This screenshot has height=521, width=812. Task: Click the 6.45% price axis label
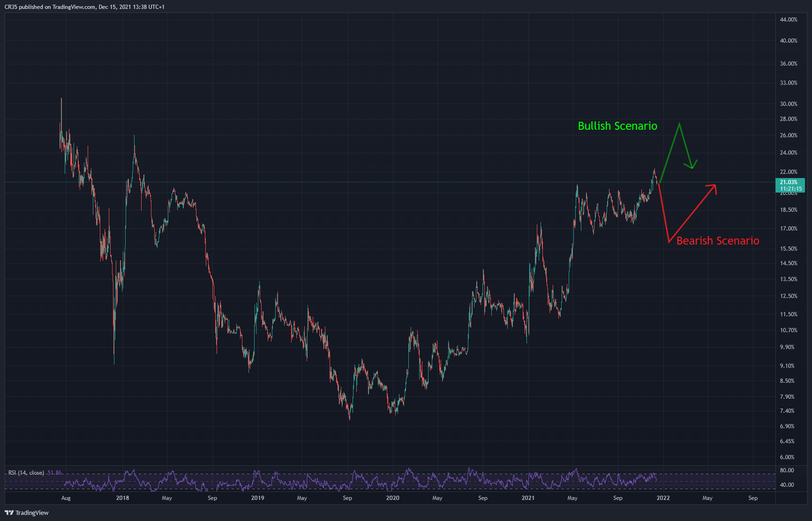pos(787,441)
